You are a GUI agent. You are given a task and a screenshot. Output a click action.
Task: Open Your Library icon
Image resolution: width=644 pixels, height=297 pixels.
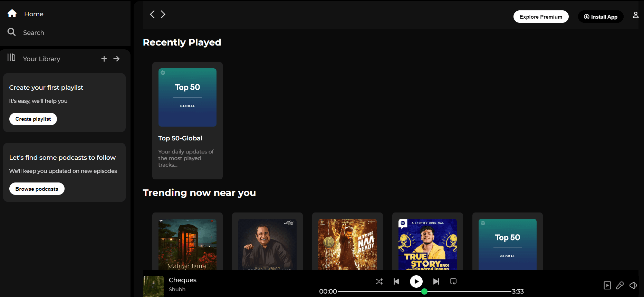[x=11, y=57]
